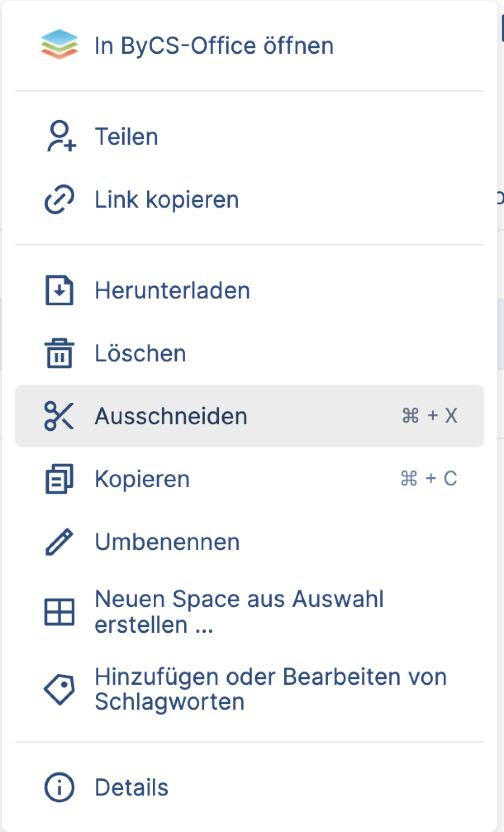Screen dimensions: 504x832
Task: Click the chain link icon
Action: (x=59, y=199)
